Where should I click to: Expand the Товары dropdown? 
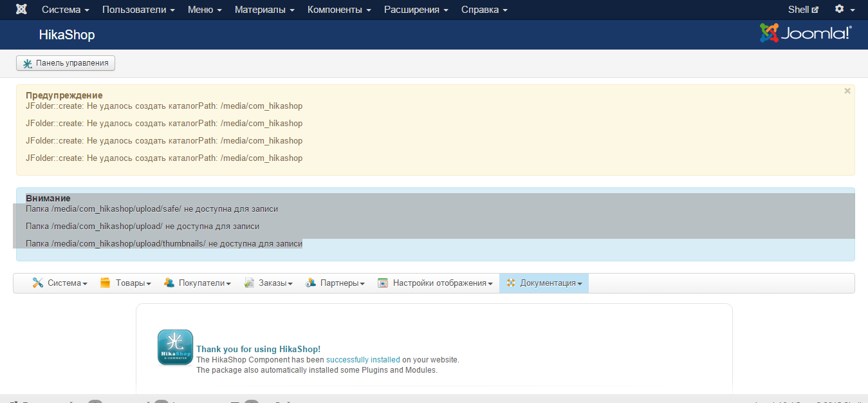point(125,283)
